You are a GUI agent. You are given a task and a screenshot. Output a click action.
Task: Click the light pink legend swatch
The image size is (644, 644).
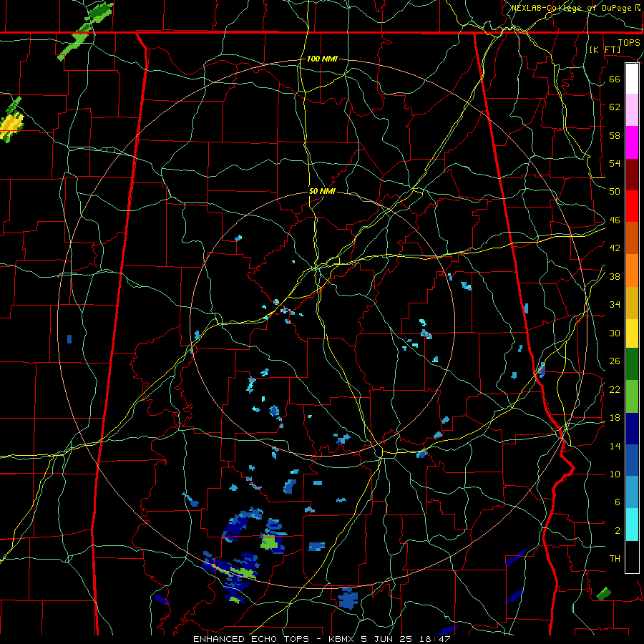[632, 110]
